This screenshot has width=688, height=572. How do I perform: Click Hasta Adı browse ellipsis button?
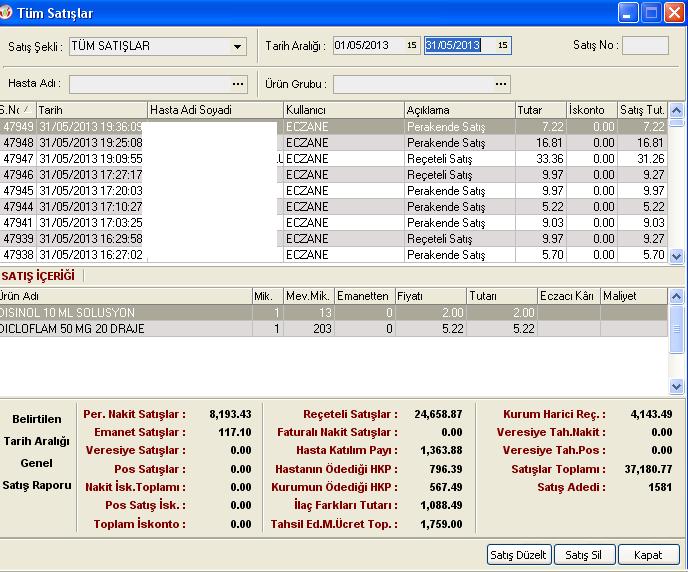pyautogui.click(x=237, y=84)
